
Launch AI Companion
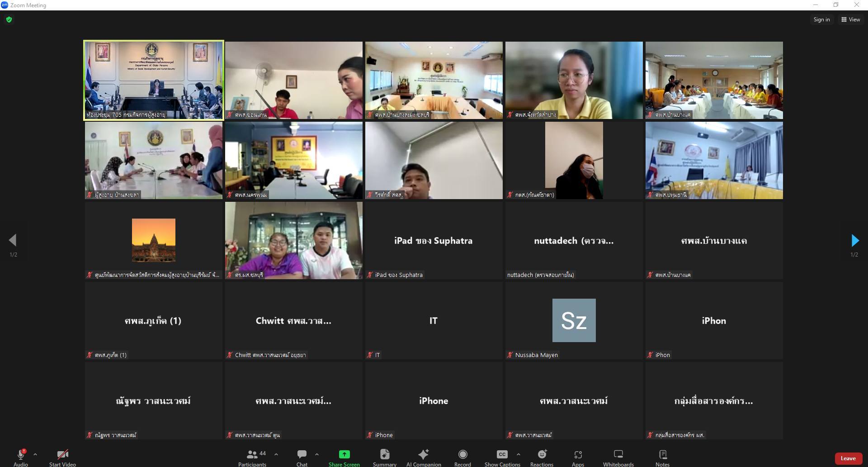[423, 457]
